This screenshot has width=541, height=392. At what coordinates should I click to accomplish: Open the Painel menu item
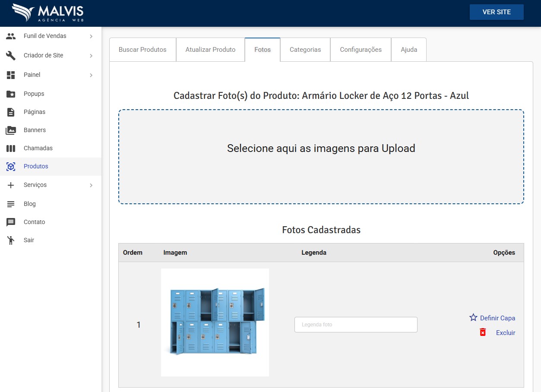pos(51,75)
